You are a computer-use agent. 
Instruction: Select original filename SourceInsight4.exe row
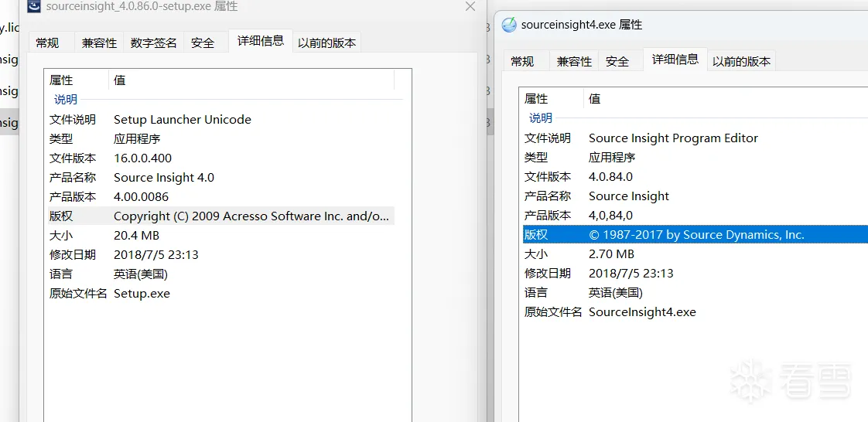[x=695, y=312]
